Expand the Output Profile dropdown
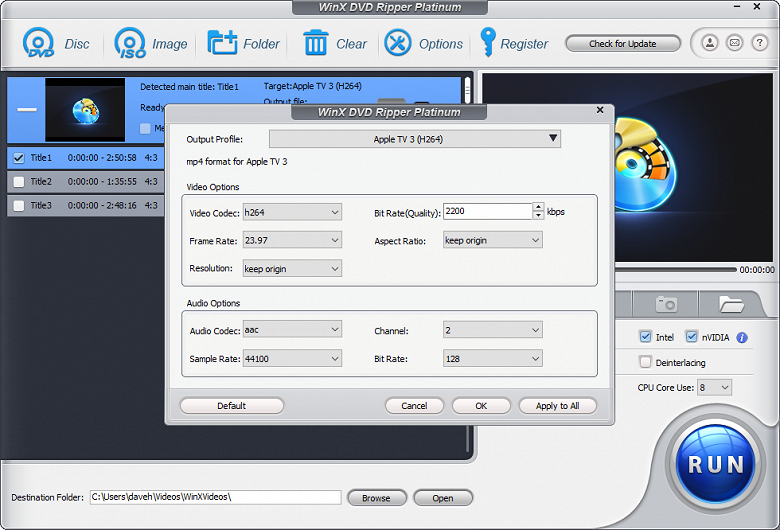The image size is (780, 530). click(414, 139)
